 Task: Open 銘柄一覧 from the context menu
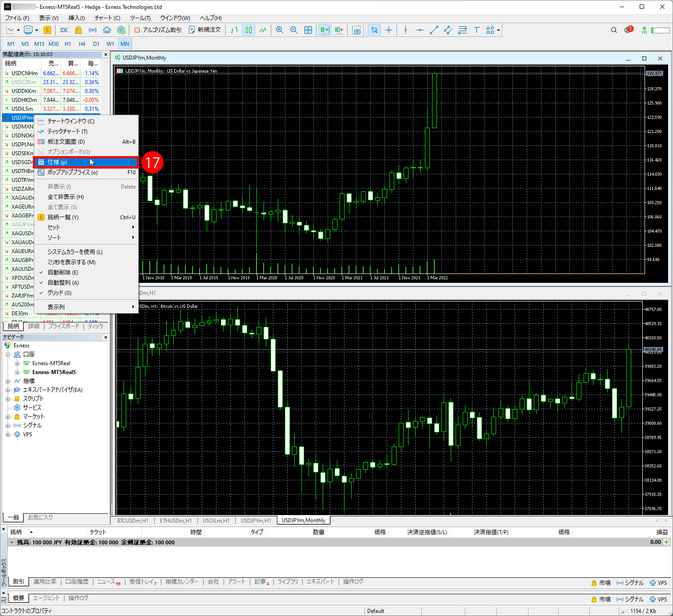pos(86,217)
